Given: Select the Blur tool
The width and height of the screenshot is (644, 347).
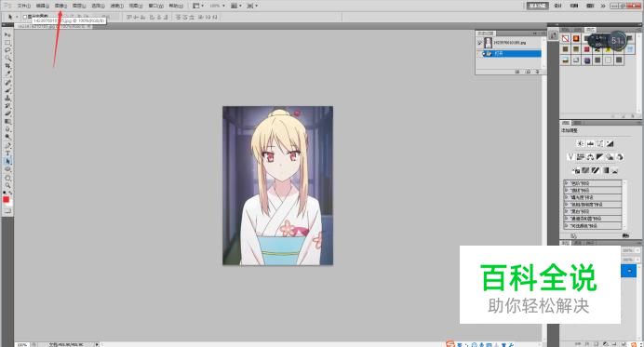Looking at the screenshot, I should 7,129.
